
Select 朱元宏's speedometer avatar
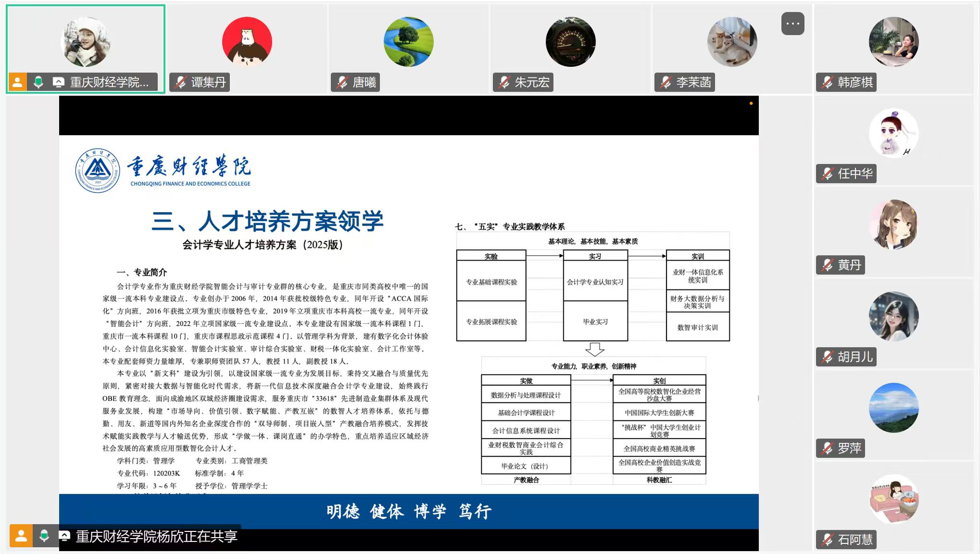(571, 42)
